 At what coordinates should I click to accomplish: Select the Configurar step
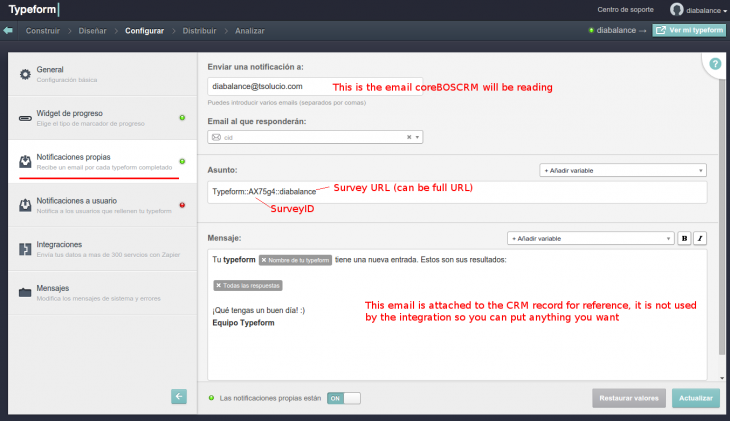click(x=144, y=31)
